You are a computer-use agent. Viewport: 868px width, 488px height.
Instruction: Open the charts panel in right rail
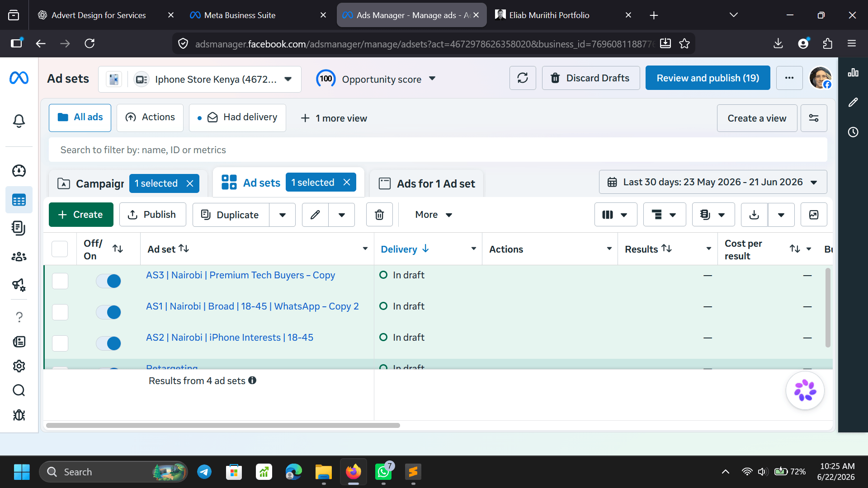point(853,73)
